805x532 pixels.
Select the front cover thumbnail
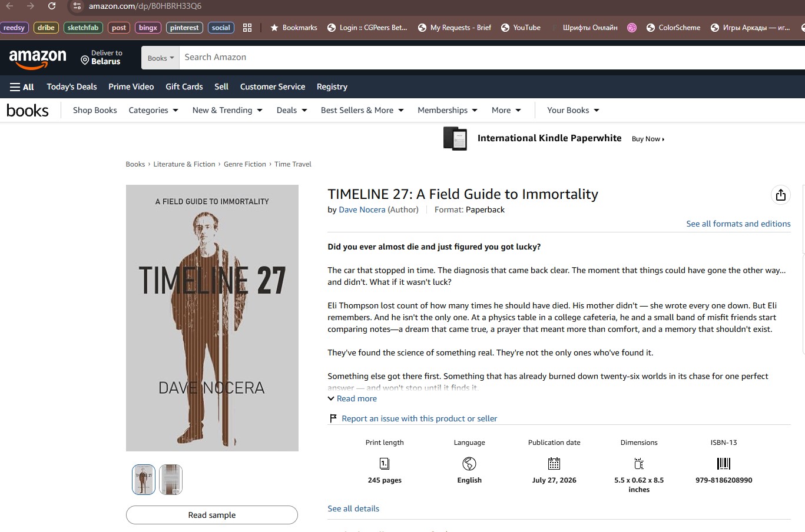[144, 479]
